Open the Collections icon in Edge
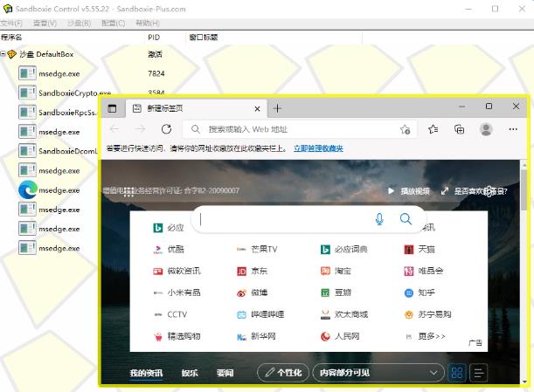The width and height of the screenshot is (534, 392). [460, 129]
